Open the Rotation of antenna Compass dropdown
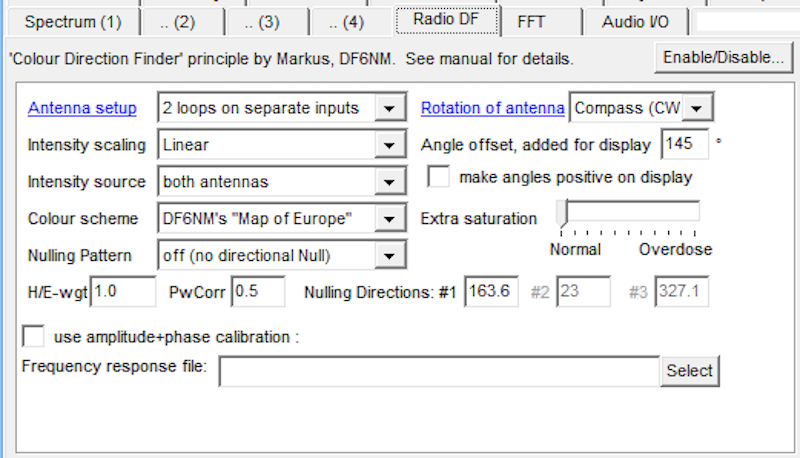 (699, 108)
